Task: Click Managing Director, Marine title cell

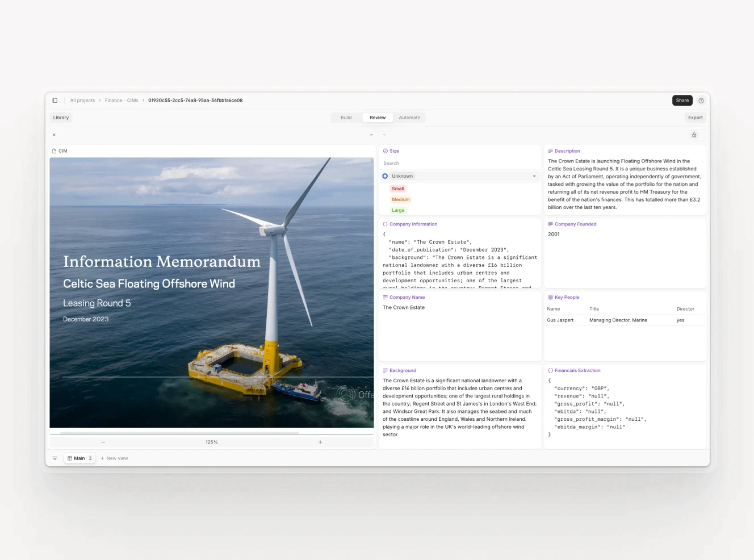Action: click(618, 320)
